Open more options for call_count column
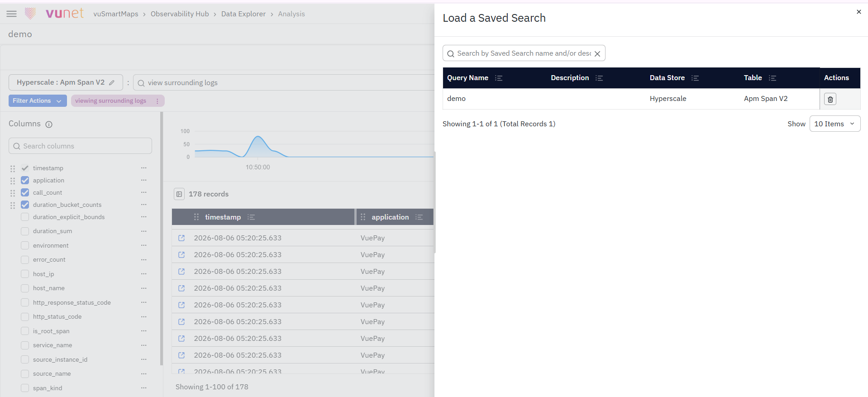868x397 pixels. pos(143,192)
